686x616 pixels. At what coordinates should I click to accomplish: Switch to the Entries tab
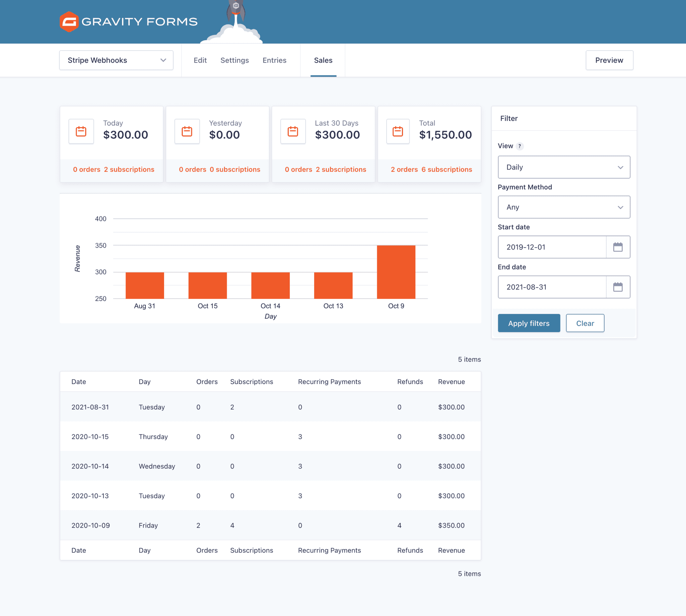(x=274, y=60)
